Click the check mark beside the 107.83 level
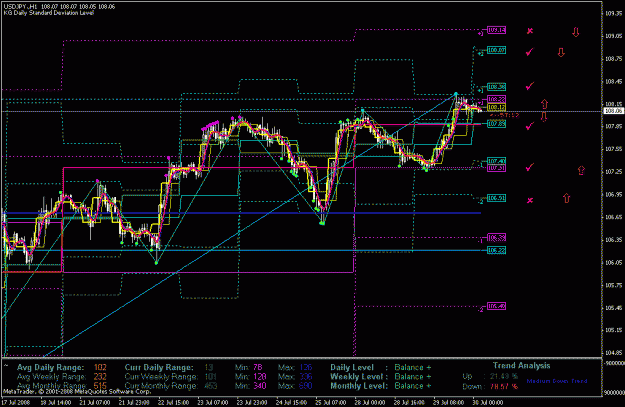 point(529,126)
